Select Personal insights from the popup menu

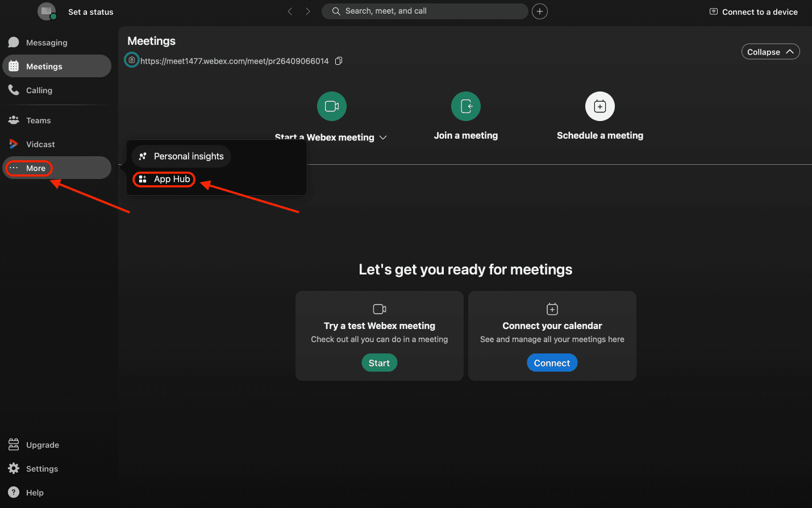(181, 156)
